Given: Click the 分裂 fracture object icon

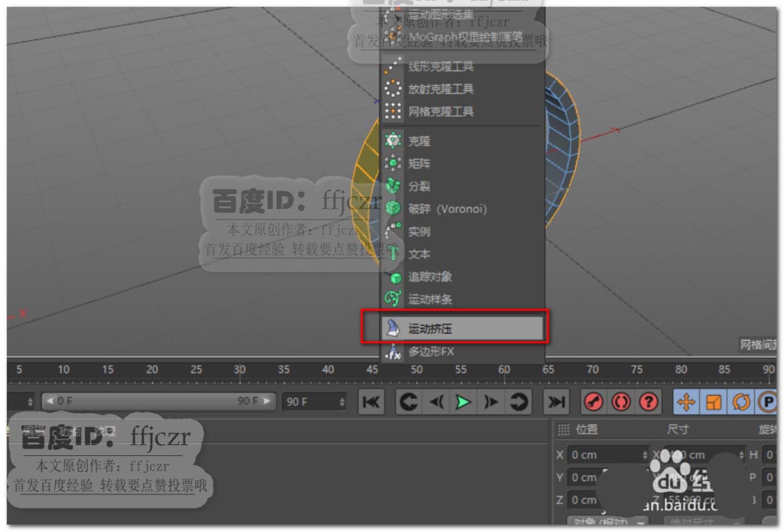Looking at the screenshot, I should [x=393, y=186].
